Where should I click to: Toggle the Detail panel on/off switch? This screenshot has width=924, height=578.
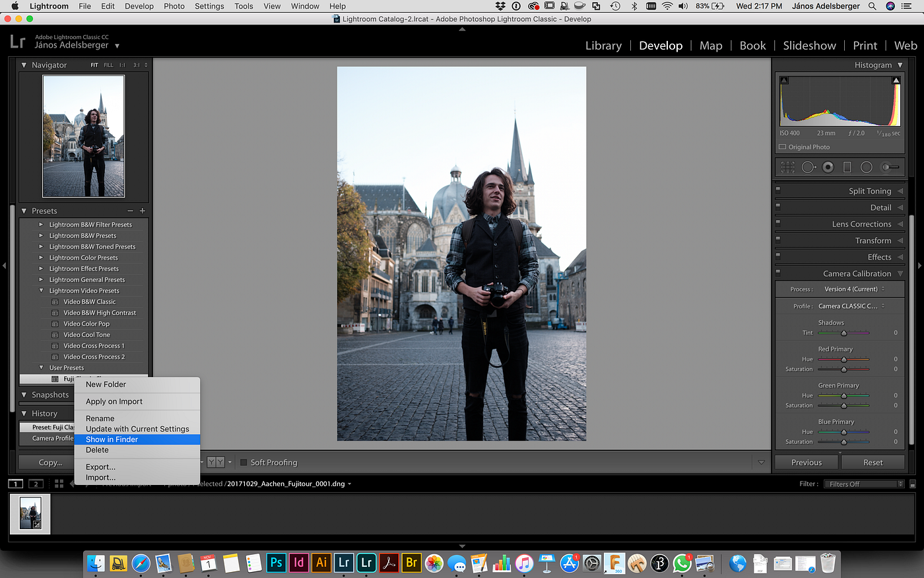[x=778, y=206]
